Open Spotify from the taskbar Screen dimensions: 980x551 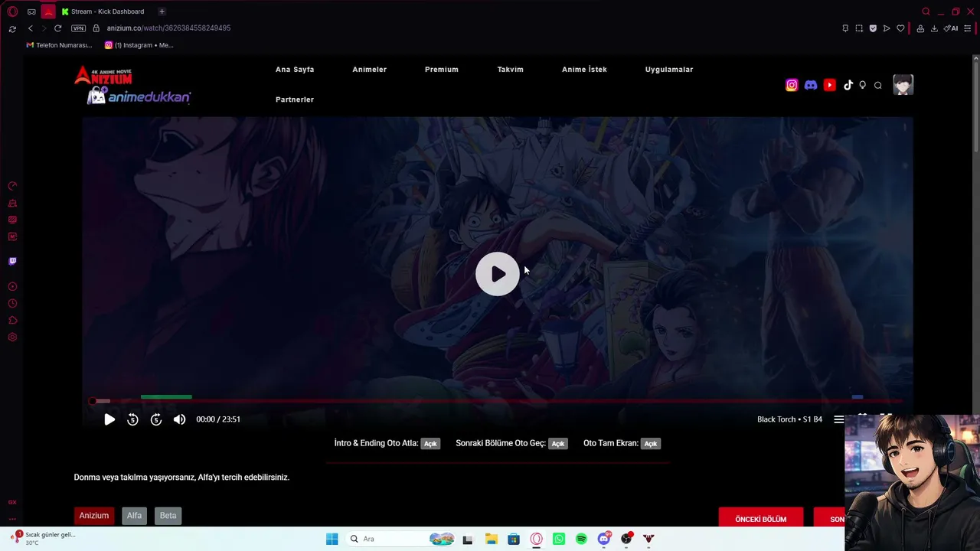click(581, 539)
